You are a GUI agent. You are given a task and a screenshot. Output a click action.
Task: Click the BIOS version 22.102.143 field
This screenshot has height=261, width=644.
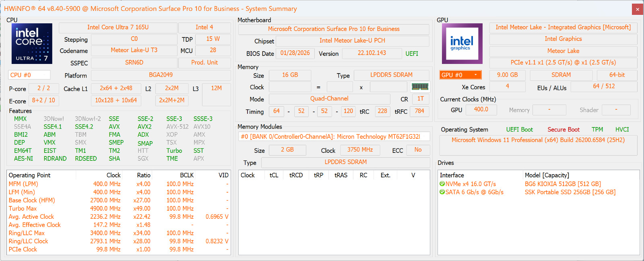(x=372, y=53)
